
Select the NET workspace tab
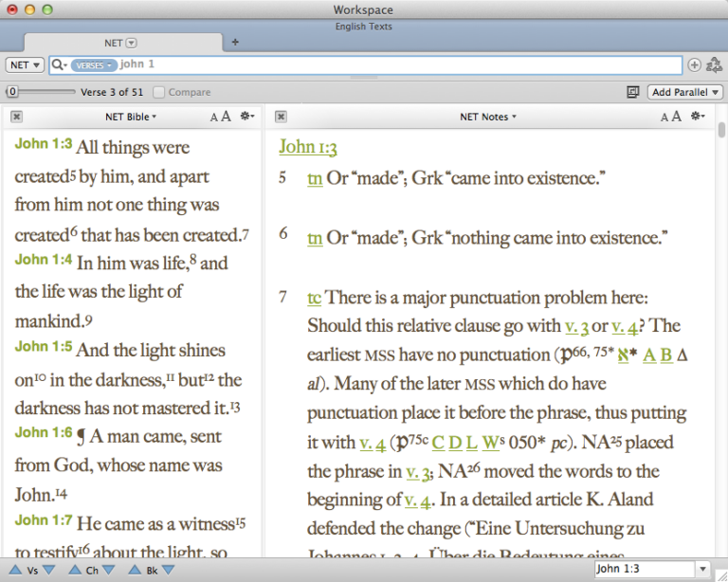[123, 43]
